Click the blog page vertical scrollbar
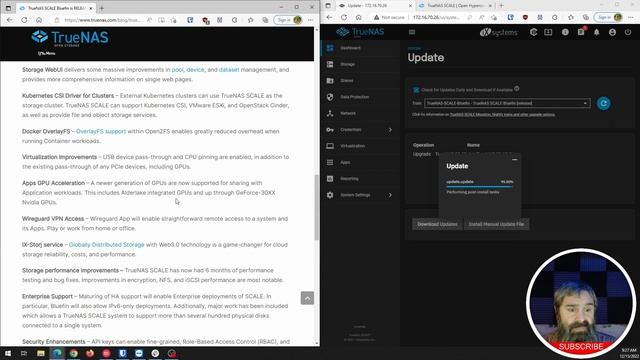This screenshot has width=640, height=360. (x=317, y=207)
